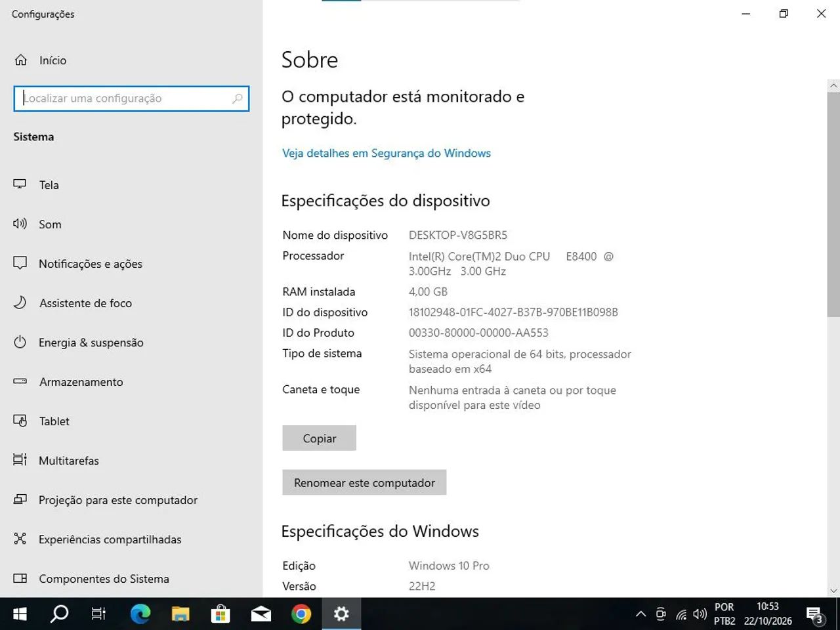This screenshot has height=630, width=840.
Task: Open the Energia & suspensão power icon
Action: click(20, 342)
